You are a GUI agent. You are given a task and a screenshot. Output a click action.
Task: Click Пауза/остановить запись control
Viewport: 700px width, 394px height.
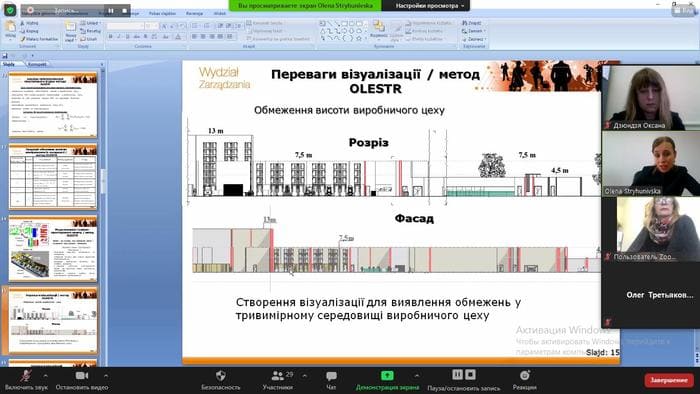[463, 380]
